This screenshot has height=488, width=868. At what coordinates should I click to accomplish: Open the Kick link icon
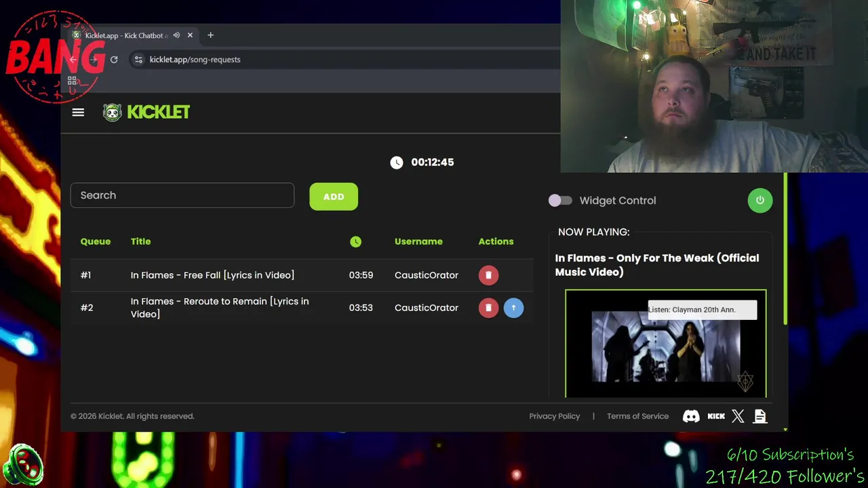click(716, 416)
